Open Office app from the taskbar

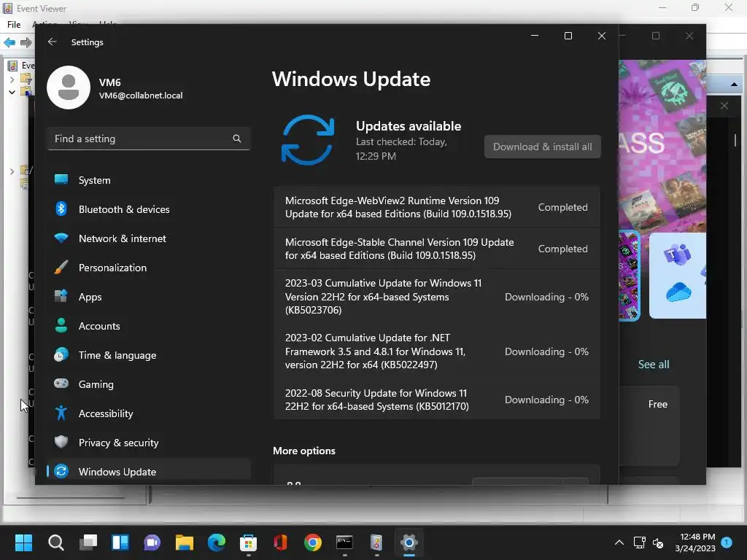pyautogui.click(x=281, y=542)
